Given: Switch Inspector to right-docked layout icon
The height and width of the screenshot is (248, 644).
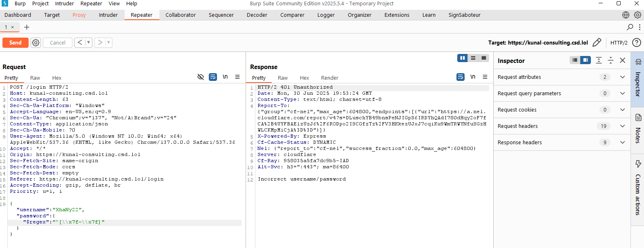Looking at the screenshot, I should [586, 60].
